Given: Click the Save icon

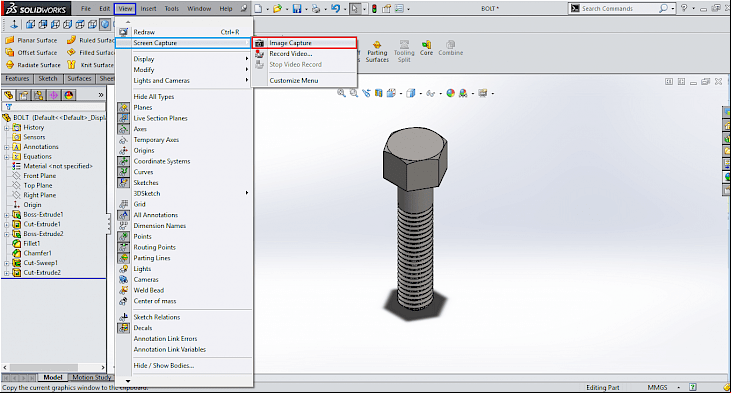Looking at the screenshot, I should click(297, 8).
